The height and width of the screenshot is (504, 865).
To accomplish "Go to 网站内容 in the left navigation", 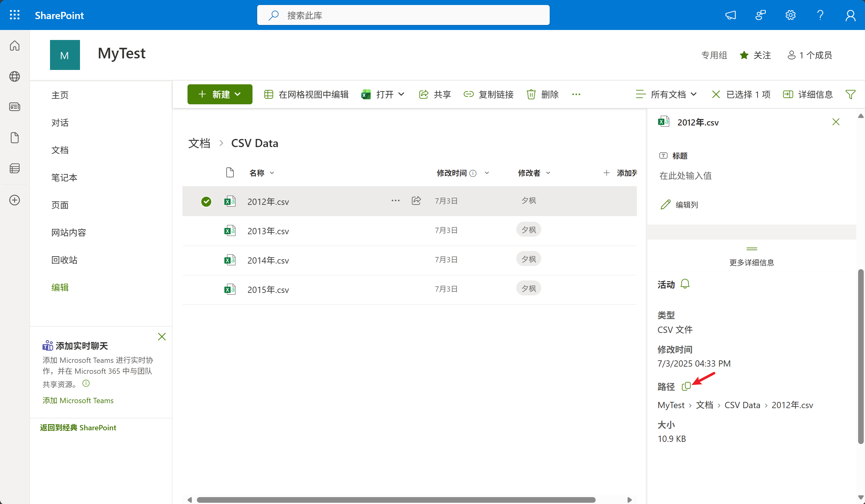I will pyautogui.click(x=69, y=233).
